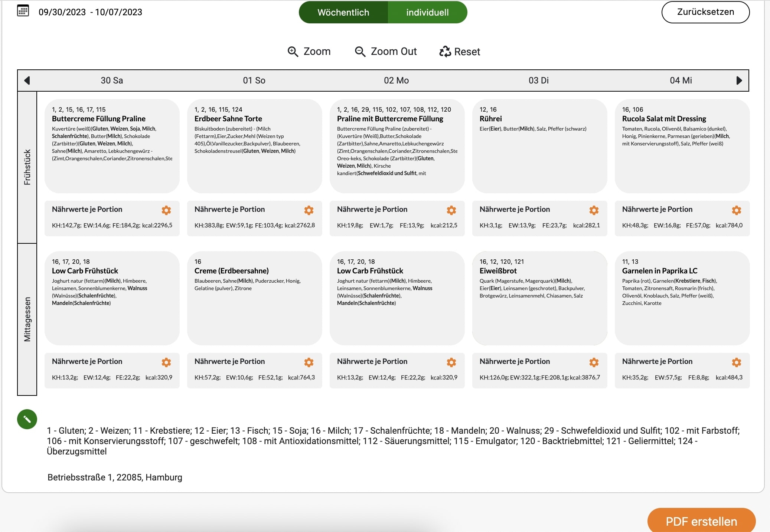
Task: Go to previous days with left arrow
Action: [x=27, y=81]
